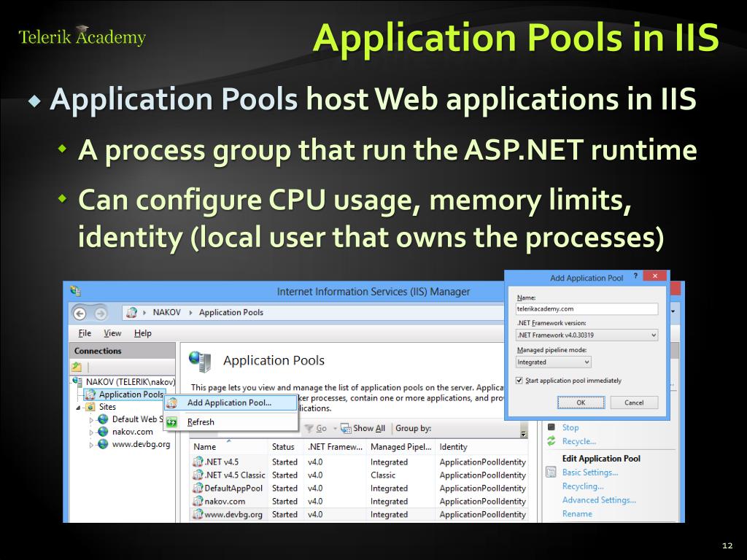Open the .NET Framework version dropdown
The width and height of the screenshot is (747, 560).
coord(587,335)
